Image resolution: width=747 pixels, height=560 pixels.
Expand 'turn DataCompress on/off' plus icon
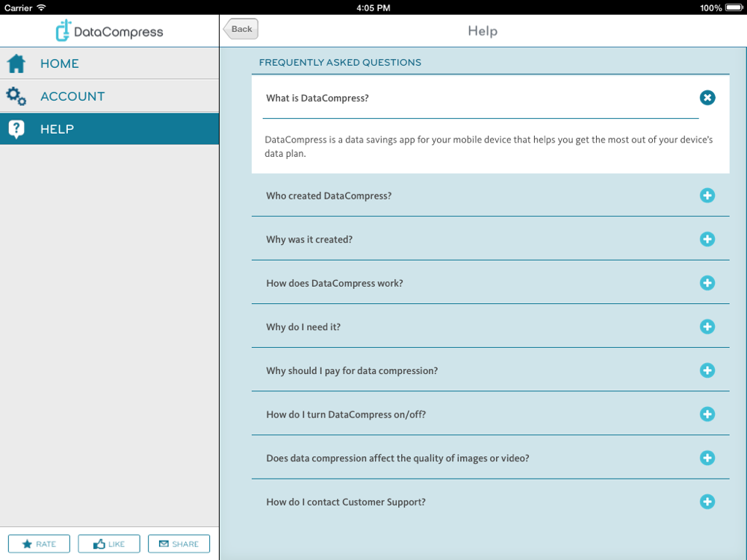(x=707, y=414)
